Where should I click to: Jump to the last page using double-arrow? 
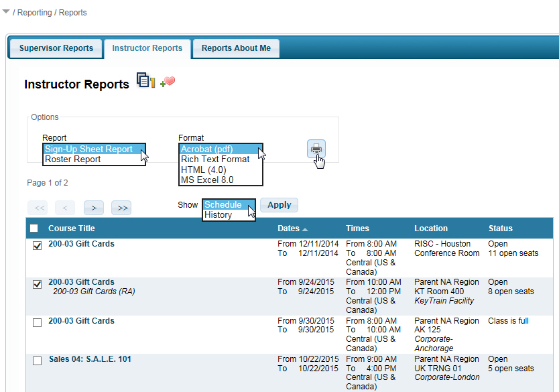[121, 208]
